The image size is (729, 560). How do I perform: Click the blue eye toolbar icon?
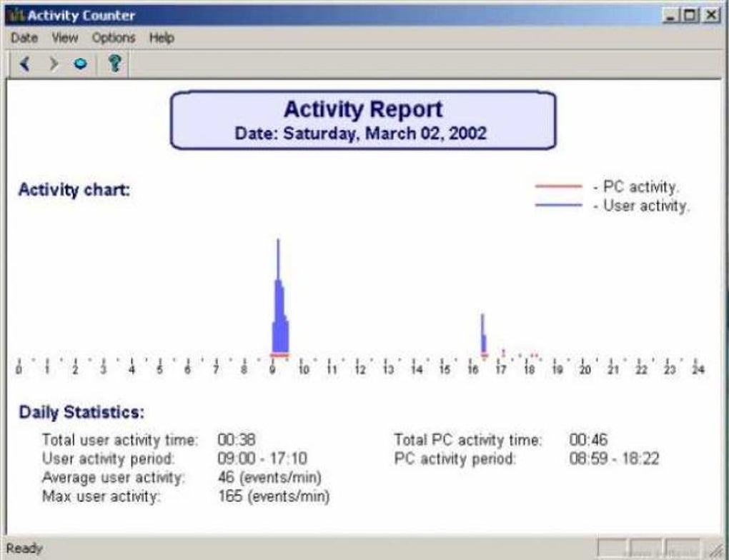click(79, 64)
